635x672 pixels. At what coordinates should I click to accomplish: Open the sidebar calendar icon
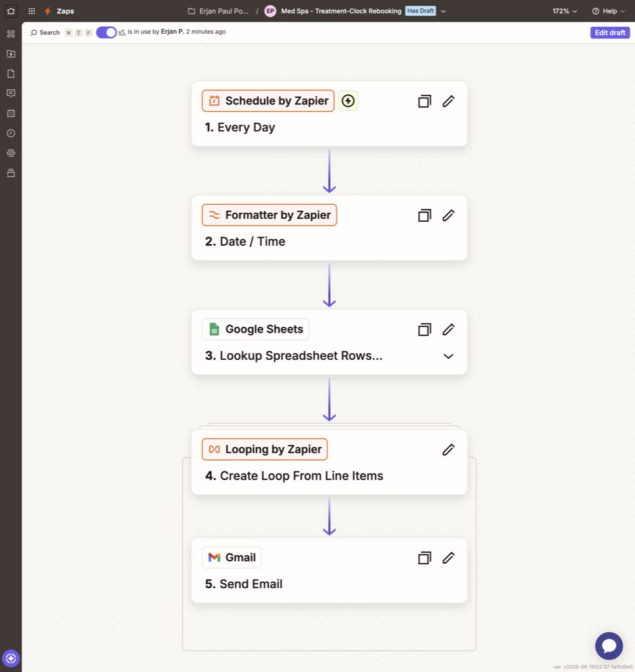11,114
